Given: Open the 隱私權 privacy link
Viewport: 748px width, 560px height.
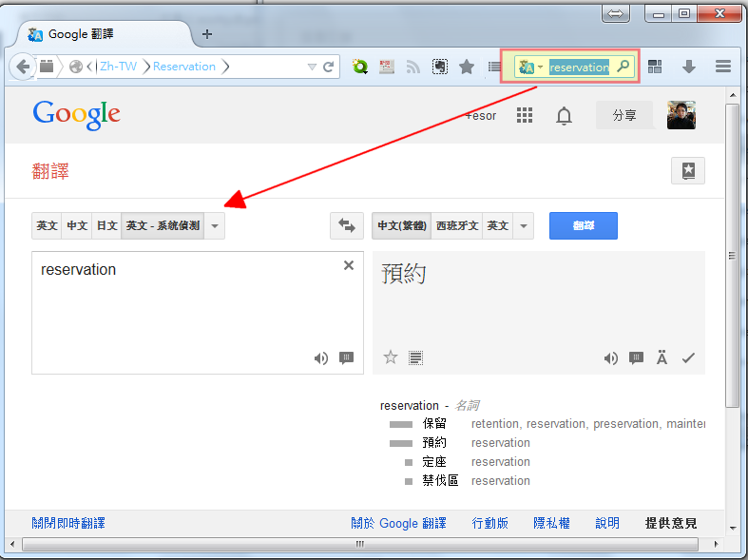Looking at the screenshot, I should point(551,523).
